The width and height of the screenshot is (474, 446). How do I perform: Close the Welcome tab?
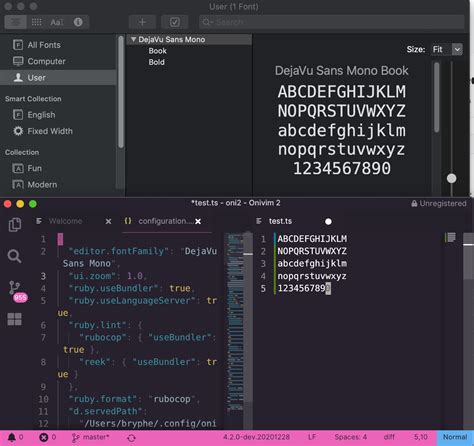[108, 221]
